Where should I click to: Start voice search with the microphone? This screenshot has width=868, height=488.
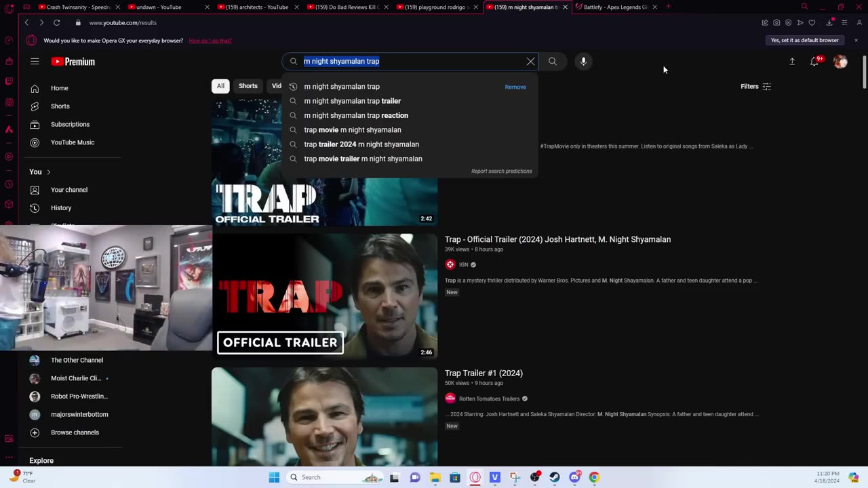pyautogui.click(x=583, y=62)
